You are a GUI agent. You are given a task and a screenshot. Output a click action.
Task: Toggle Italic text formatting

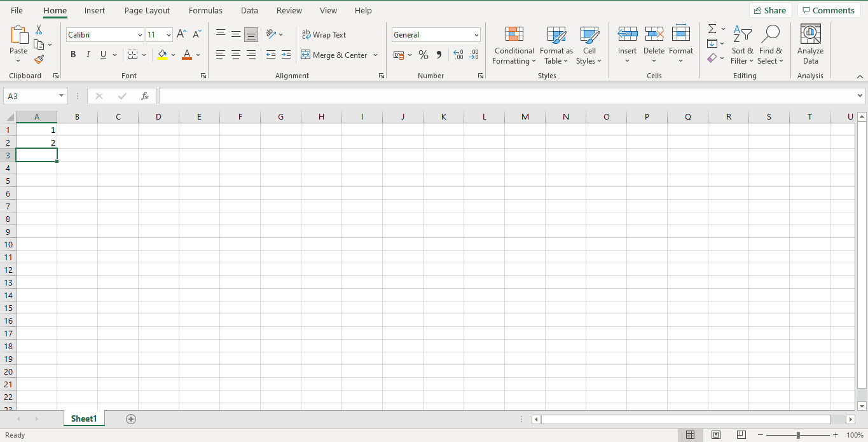(88, 55)
